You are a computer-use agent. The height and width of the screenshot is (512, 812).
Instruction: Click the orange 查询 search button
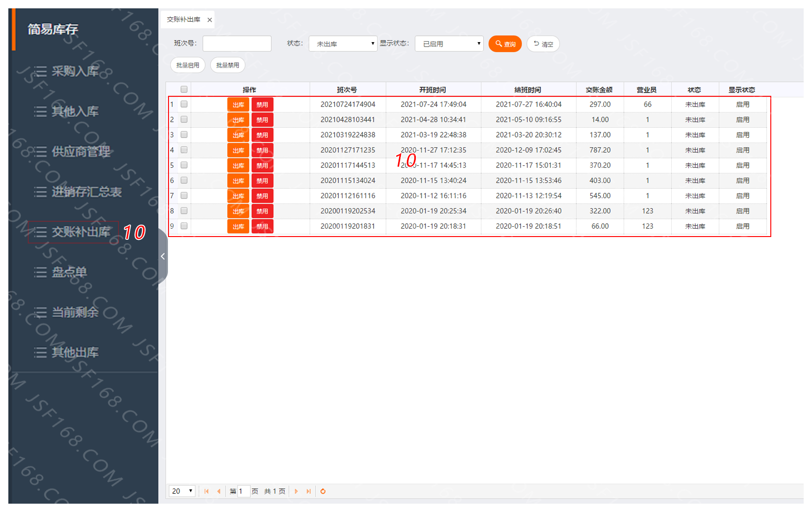505,44
